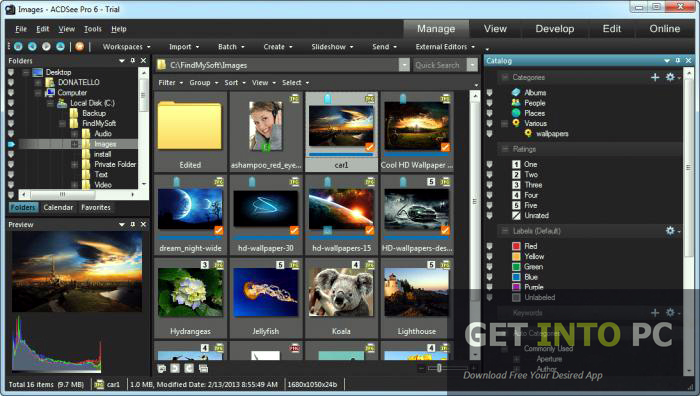
Task: Close the Folders panel
Action: [x=143, y=60]
